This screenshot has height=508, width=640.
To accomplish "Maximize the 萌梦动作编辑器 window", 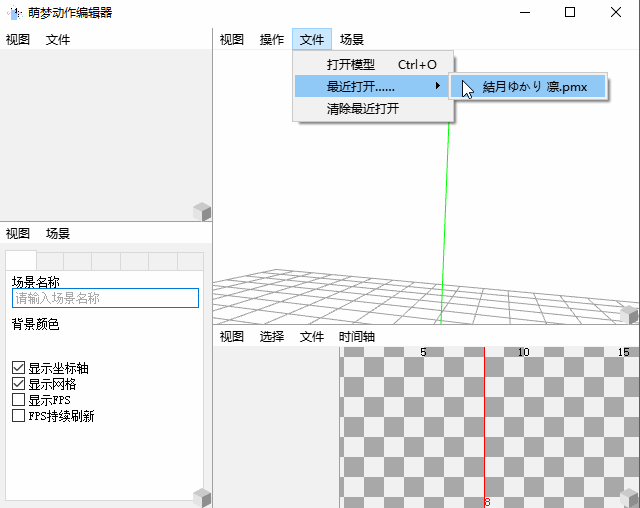I will pyautogui.click(x=570, y=12).
